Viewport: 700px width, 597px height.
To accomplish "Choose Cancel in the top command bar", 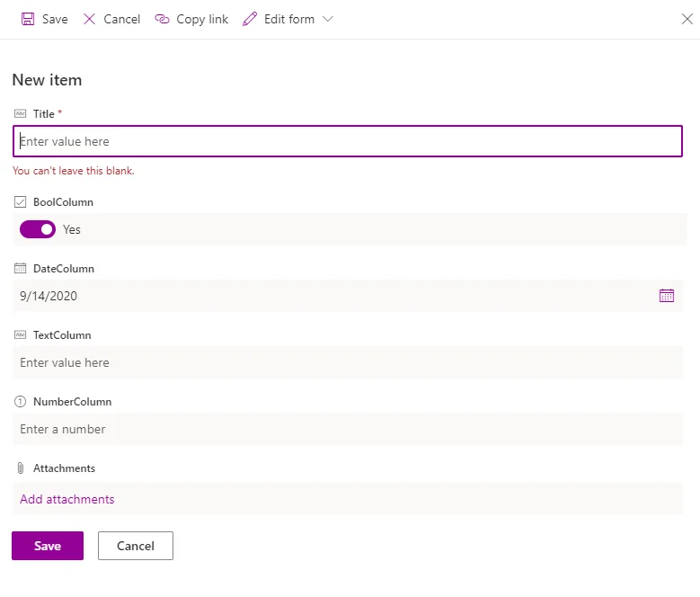I will coord(121,19).
